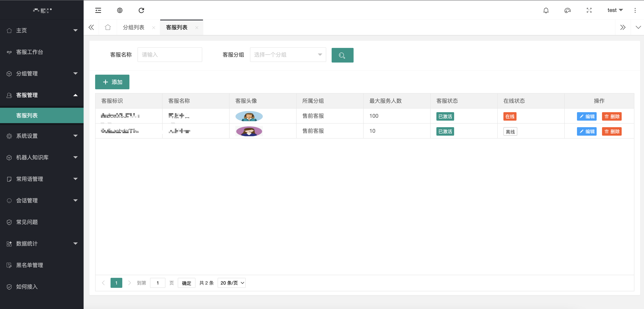Expand the 数据统计 sidebar menu
The width and height of the screenshot is (644, 309).
(42, 244)
